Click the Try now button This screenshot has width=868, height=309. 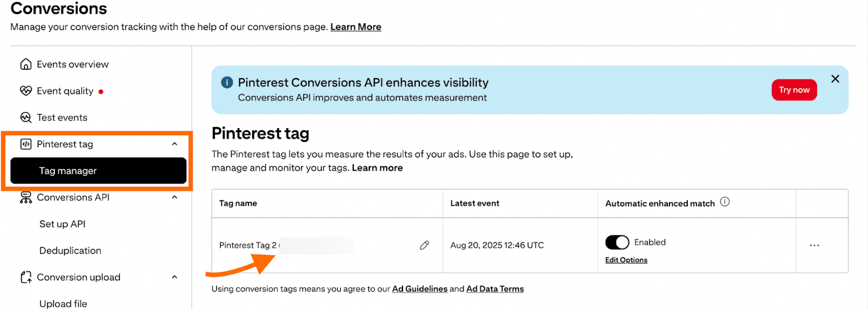coord(794,90)
